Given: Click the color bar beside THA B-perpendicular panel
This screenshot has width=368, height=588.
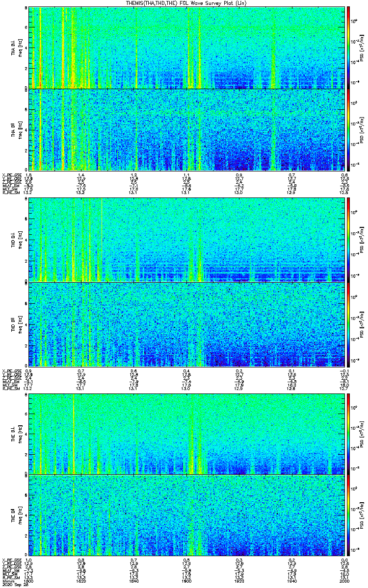Looking at the screenshot, I should (x=348, y=48).
